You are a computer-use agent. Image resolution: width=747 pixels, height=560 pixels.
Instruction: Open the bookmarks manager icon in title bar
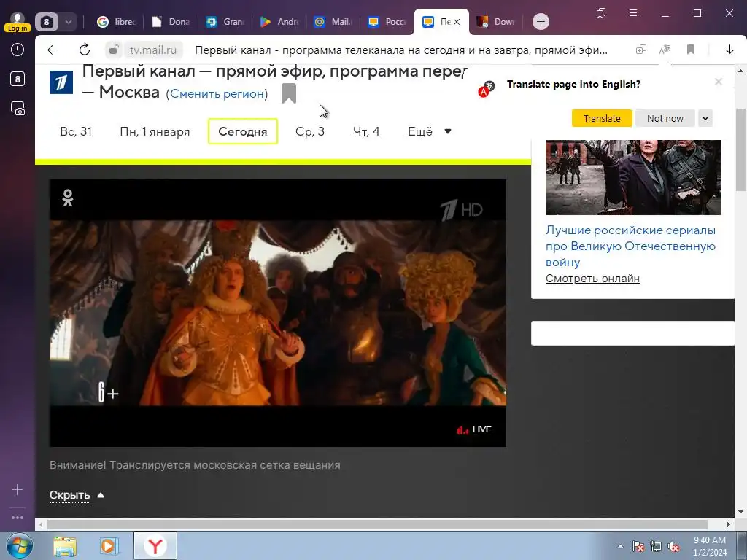click(x=601, y=13)
